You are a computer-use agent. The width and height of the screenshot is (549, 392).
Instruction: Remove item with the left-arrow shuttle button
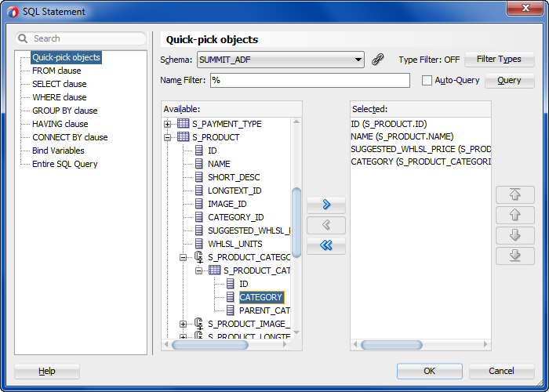click(326, 225)
